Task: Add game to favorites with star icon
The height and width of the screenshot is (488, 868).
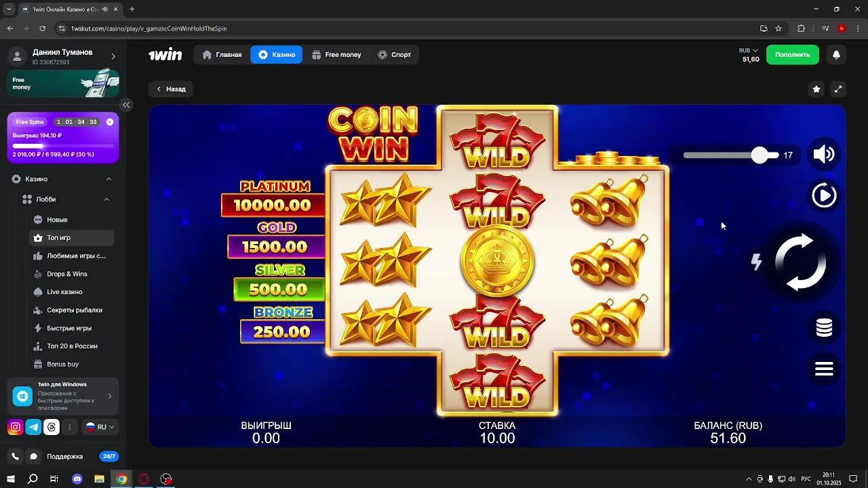Action: [x=816, y=89]
